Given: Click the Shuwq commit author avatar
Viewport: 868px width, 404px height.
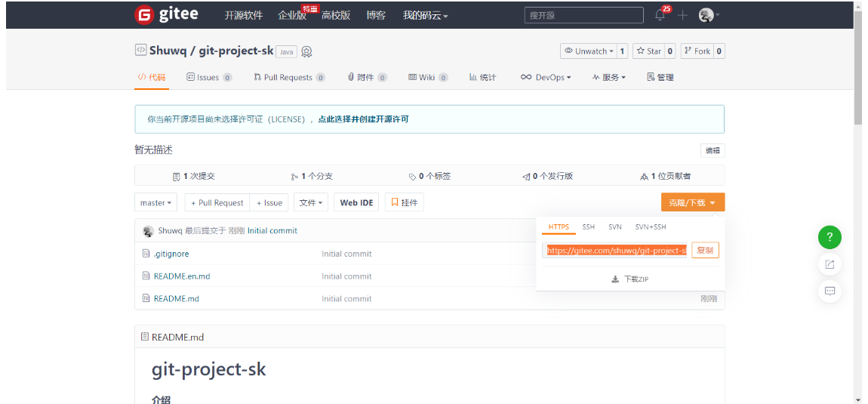Looking at the screenshot, I should (149, 231).
